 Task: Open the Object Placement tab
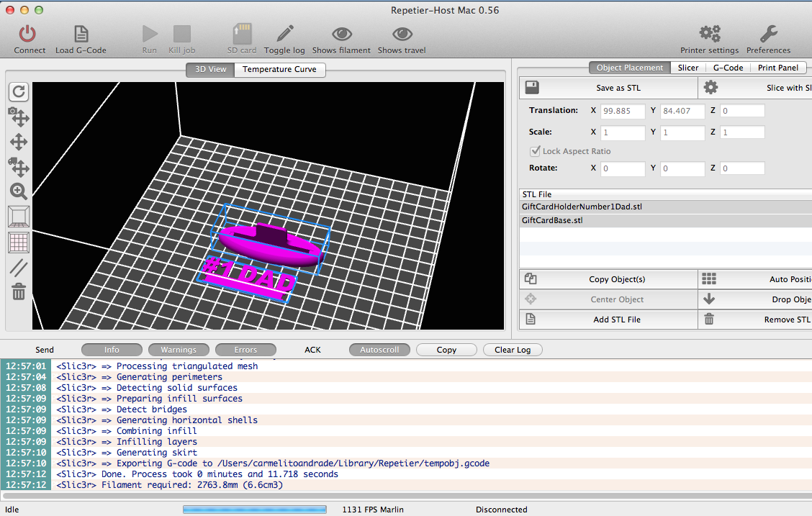pos(629,68)
